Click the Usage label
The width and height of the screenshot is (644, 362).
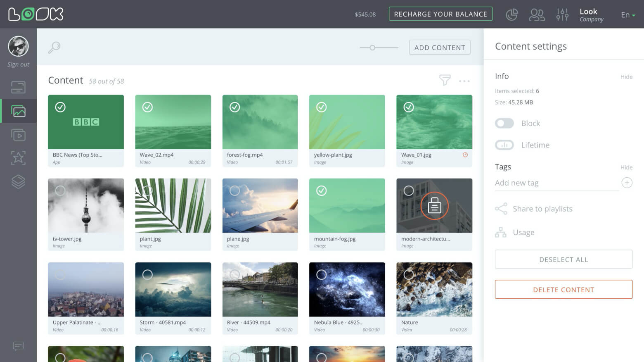pyautogui.click(x=523, y=232)
